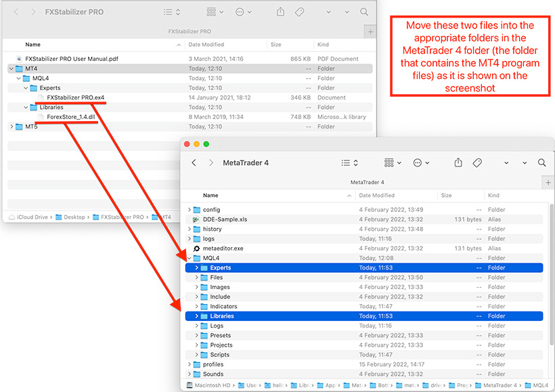Select FXStabilizer PRO.ex4 file

(190, 97)
